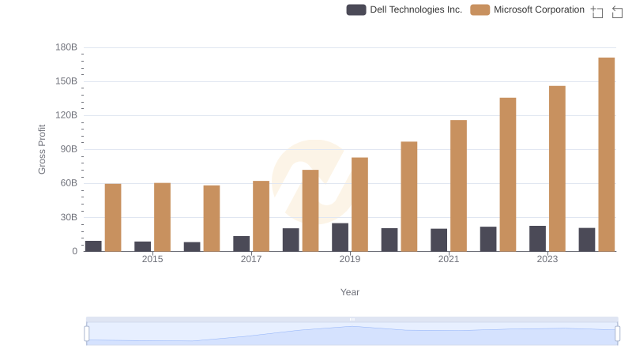
Task: Click the Dell bar for 2018
Action: coord(291,240)
